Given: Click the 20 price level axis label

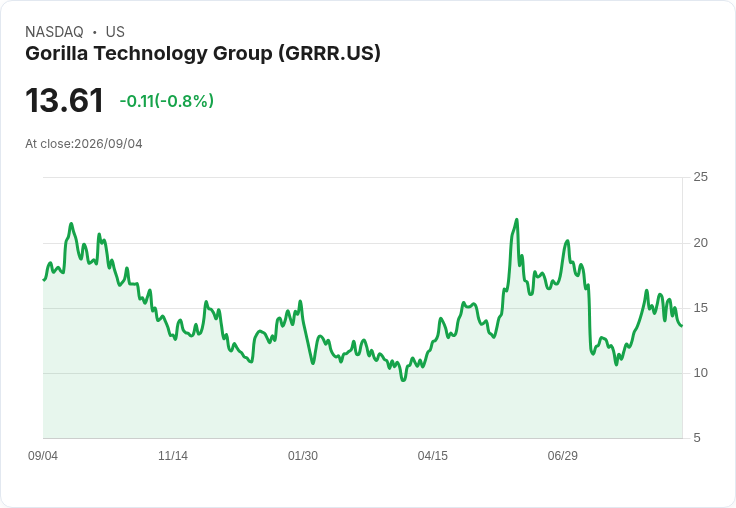Looking at the screenshot, I should tap(700, 243).
